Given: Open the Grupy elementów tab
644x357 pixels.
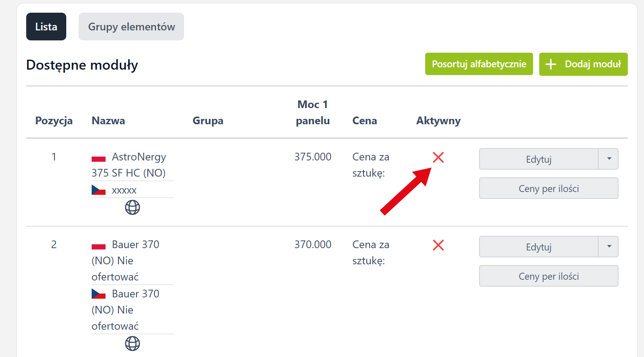Looking at the screenshot, I should (x=131, y=27).
